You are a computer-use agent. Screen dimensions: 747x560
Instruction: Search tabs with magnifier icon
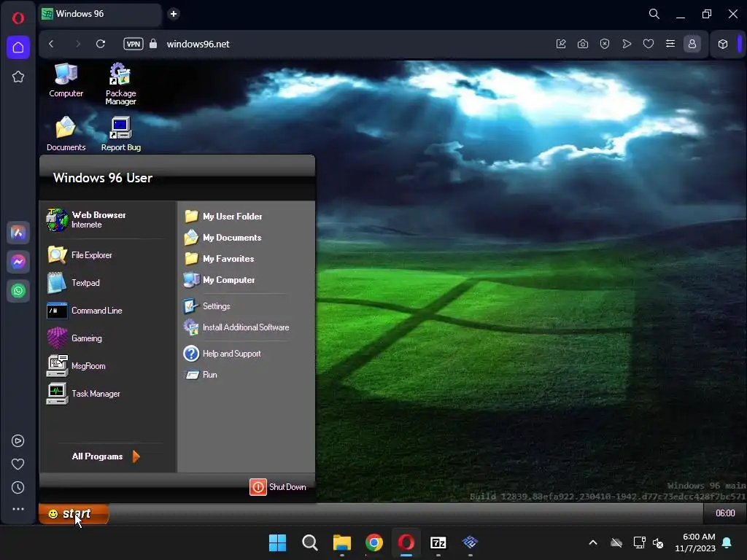[654, 14]
